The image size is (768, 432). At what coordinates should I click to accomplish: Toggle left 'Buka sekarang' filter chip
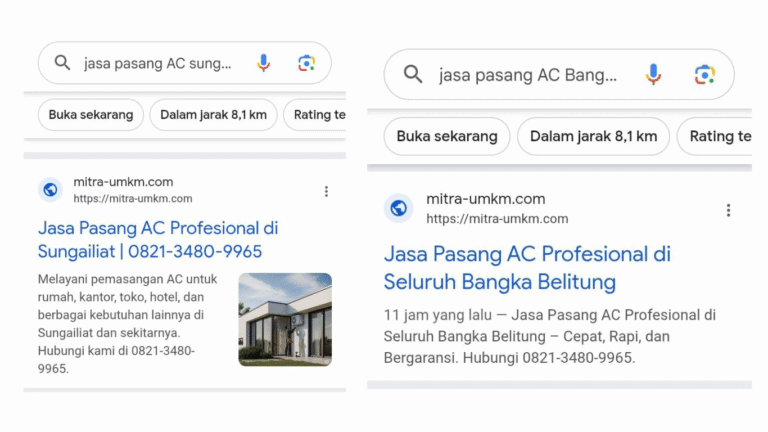coord(91,115)
